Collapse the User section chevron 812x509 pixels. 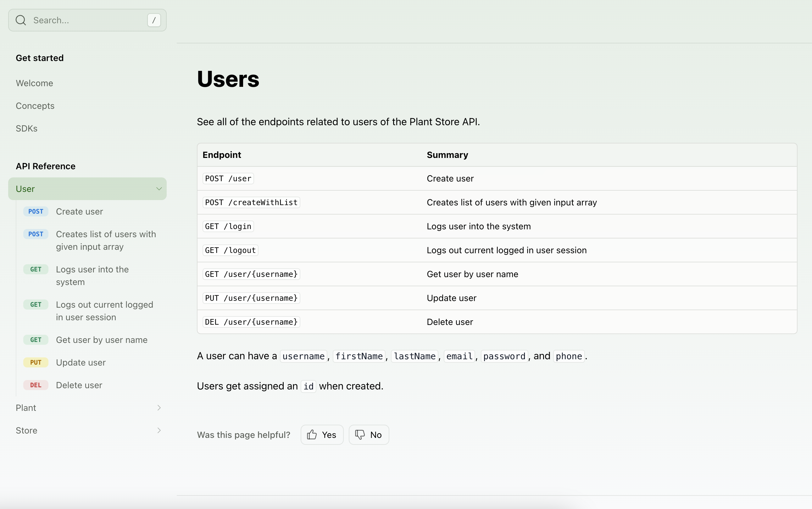pos(159,188)
